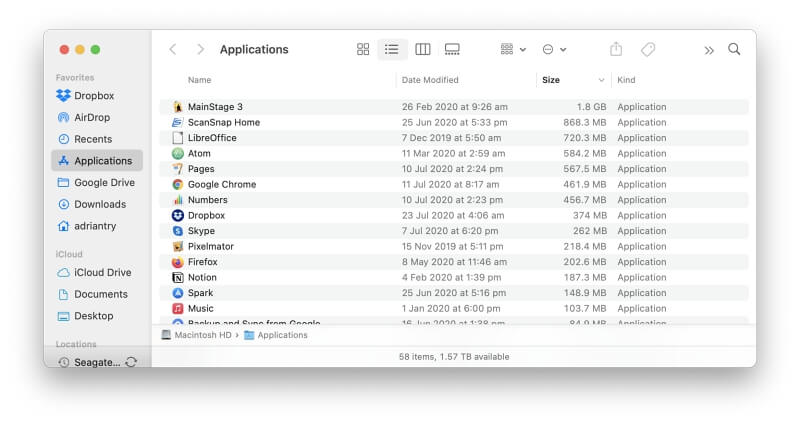Switch to icon grid view
The height and width of the screenshot is (425, 800).
[x=363, y=49]
